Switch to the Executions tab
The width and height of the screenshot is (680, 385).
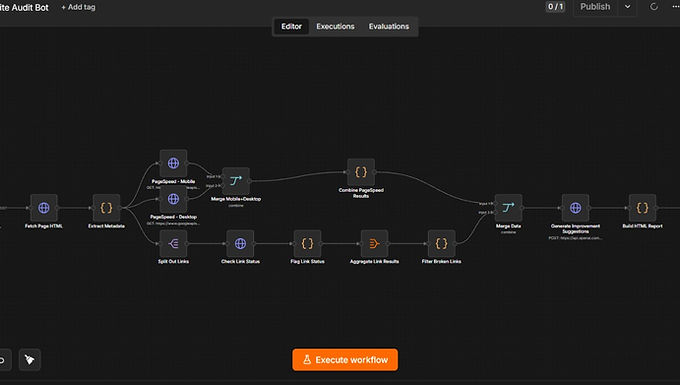point(335,26)
